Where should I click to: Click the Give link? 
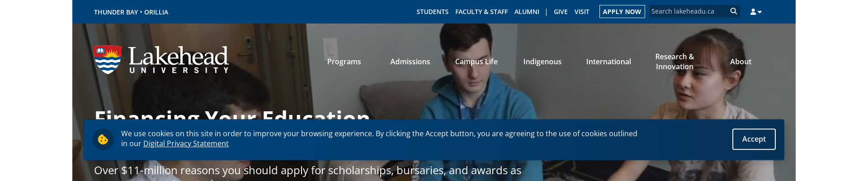(561, 12)
